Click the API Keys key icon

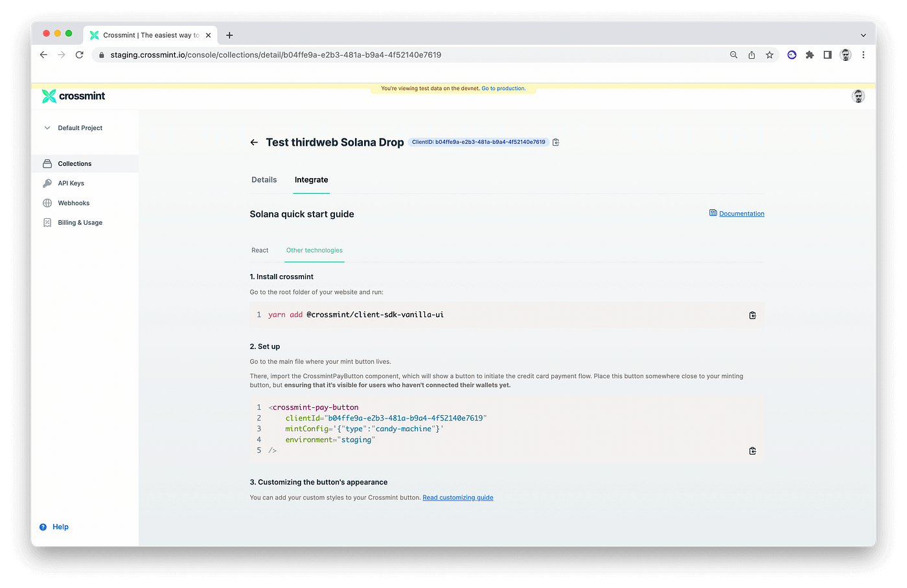click(x=47, y=183)
